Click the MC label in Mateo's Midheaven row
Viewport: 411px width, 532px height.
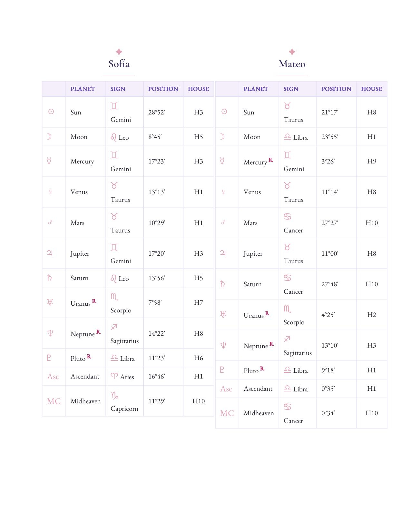tap(227, 413)
